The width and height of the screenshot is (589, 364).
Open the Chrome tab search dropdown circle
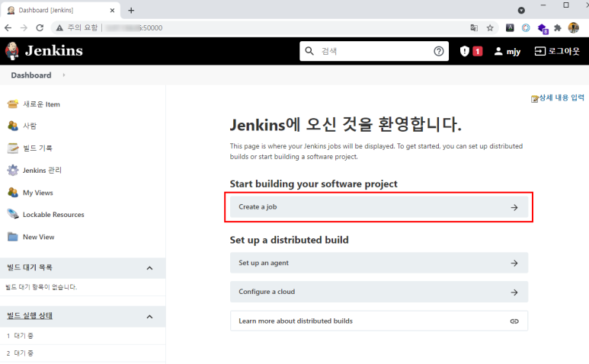(521, 11)
